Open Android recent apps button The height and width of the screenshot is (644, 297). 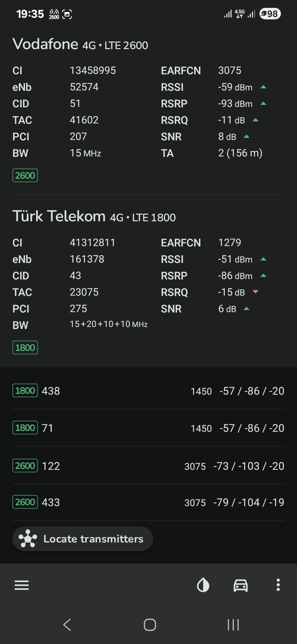point(233,625)
